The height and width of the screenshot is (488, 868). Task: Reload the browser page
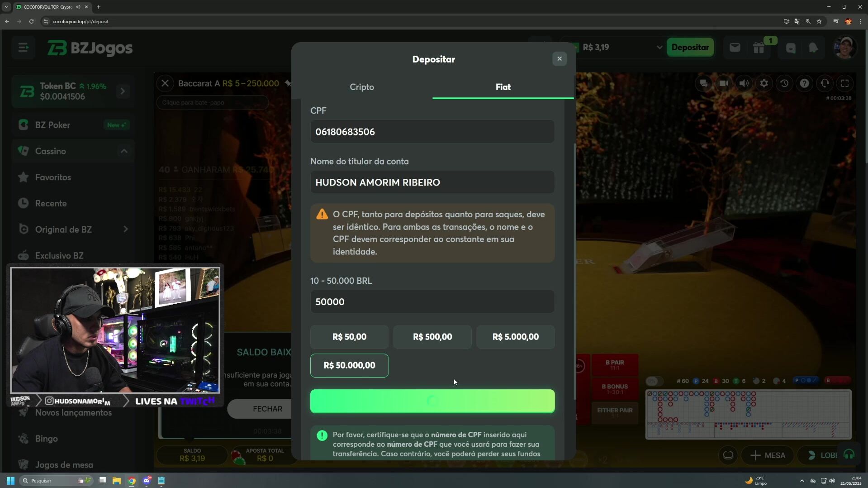click(x=31, y=21)
